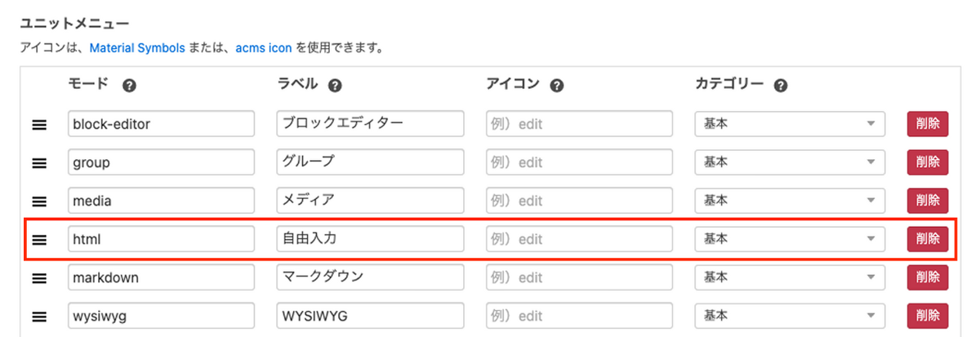Click the drag handle of the wysiwyg row

coord(39,316)
